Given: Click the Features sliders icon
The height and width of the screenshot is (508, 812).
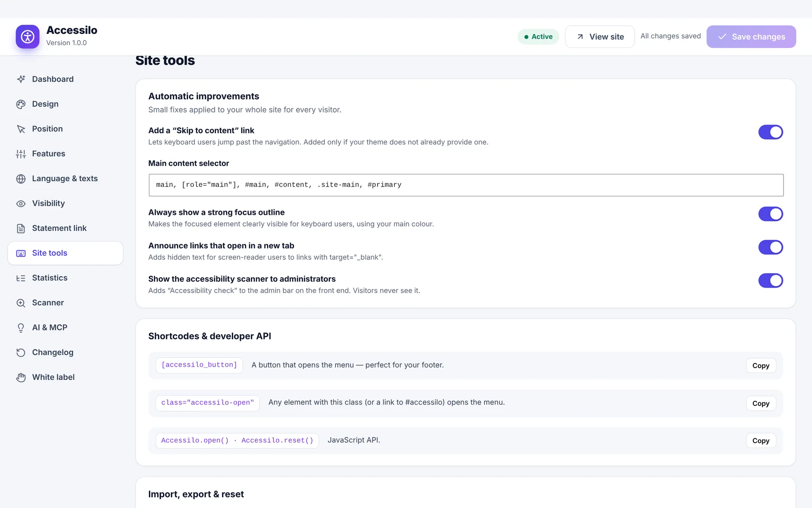Looking at the screenshot, I should click(x=21, y=154).
